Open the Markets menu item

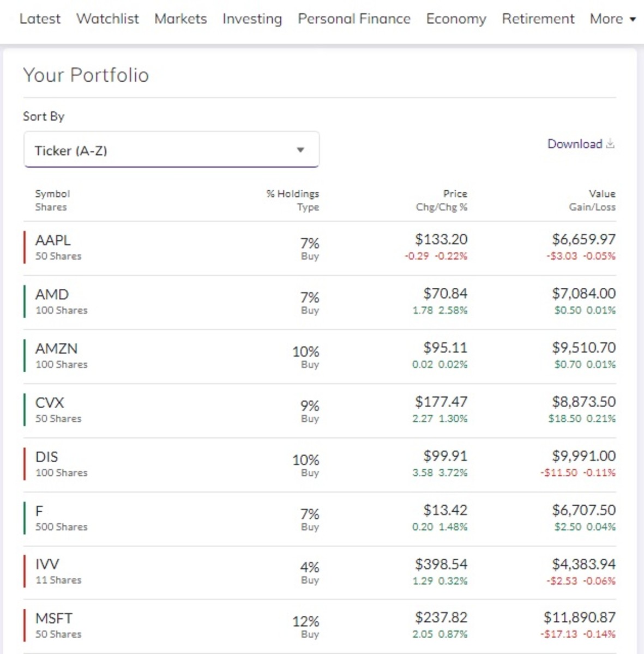(x=180, y=19)
